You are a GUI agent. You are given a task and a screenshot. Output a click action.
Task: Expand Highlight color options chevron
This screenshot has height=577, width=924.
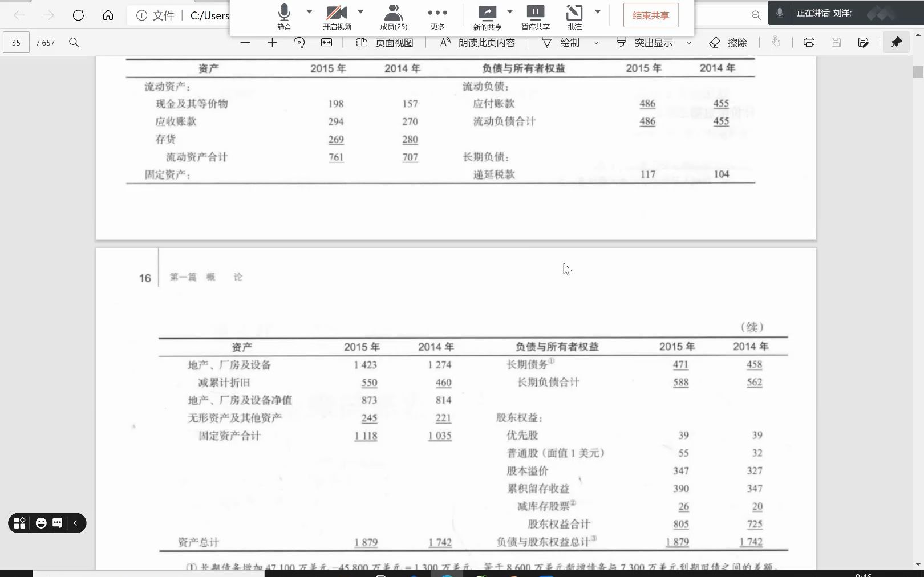pyautogui.click(x=688, y=43)
